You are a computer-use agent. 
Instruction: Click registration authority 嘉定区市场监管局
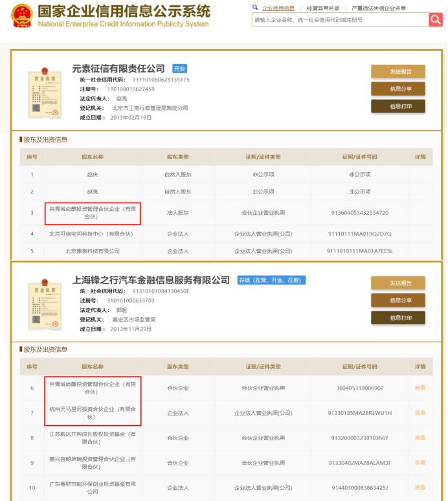pyautogui.click(x=134, y=320)
